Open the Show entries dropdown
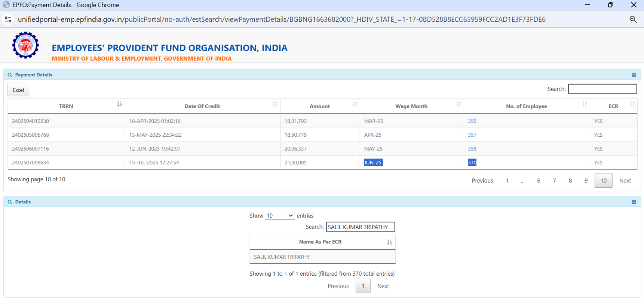Viewport: 644px width, 300px height. click(279, 216)
